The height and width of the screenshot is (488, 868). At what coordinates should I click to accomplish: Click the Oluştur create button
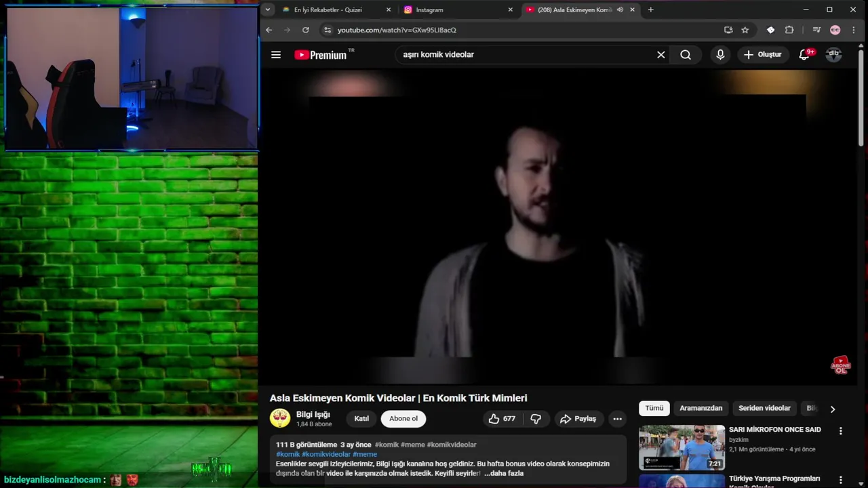coord(762,55)
